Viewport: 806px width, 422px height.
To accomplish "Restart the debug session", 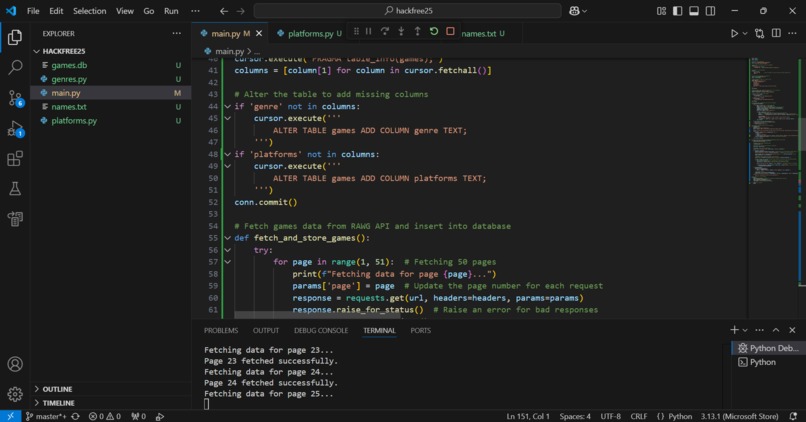I will click(434, 32).
